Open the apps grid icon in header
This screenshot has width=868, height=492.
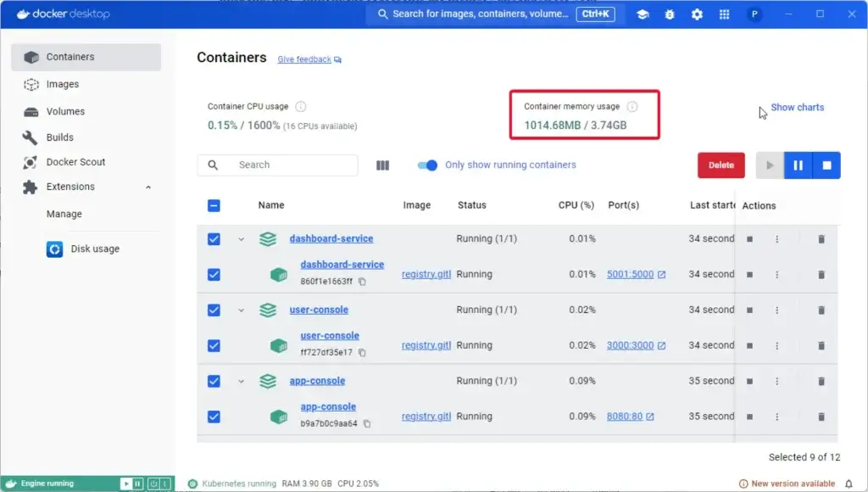724,14
